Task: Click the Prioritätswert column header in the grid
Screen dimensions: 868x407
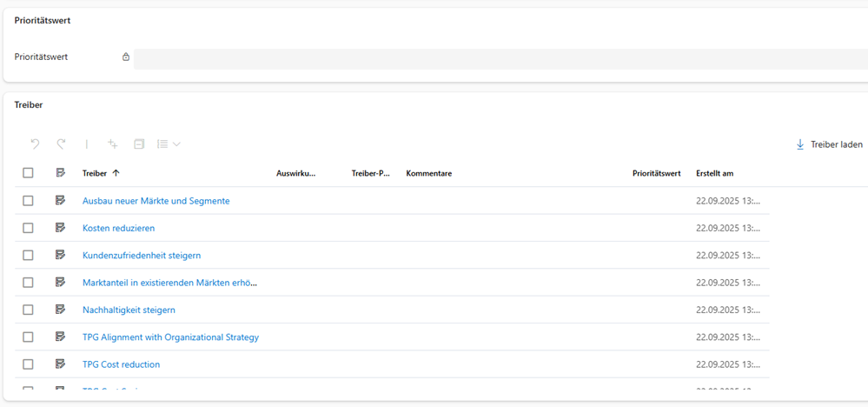Action: coord(656,173)
